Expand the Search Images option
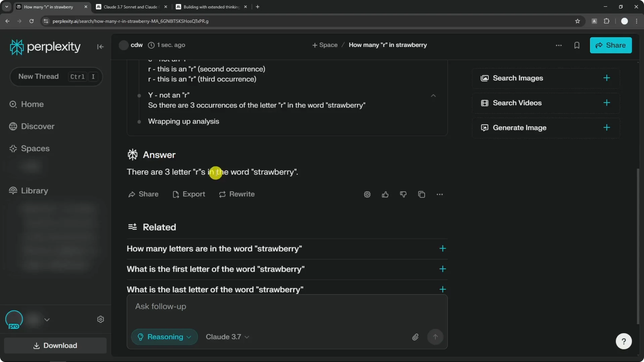 click(606, 78)
